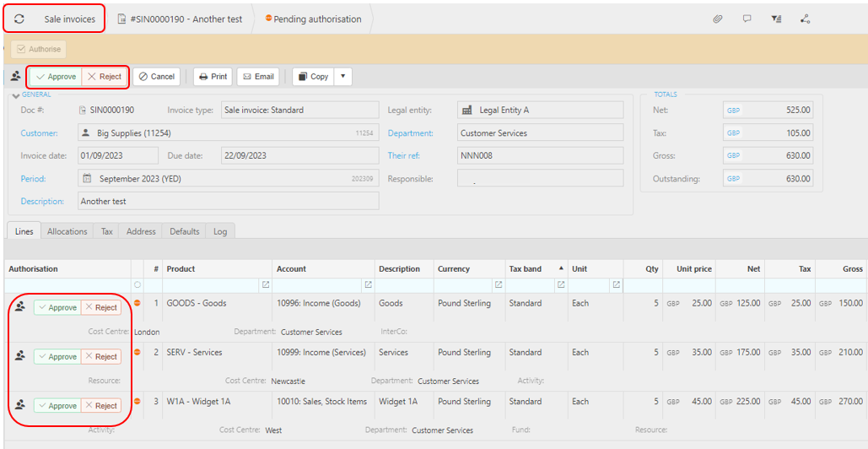
Task: Click the Pending authorisation status breadcrumb
Action: [313, 19]
